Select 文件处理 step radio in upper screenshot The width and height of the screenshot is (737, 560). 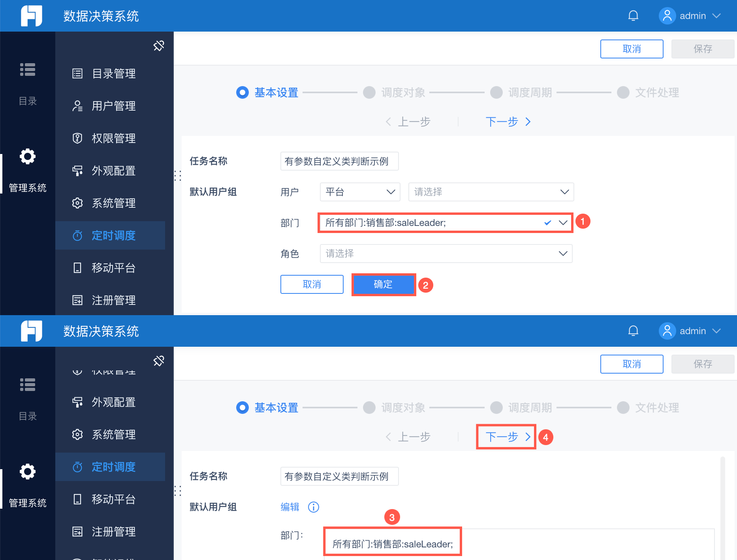click(x=623, y=92)
